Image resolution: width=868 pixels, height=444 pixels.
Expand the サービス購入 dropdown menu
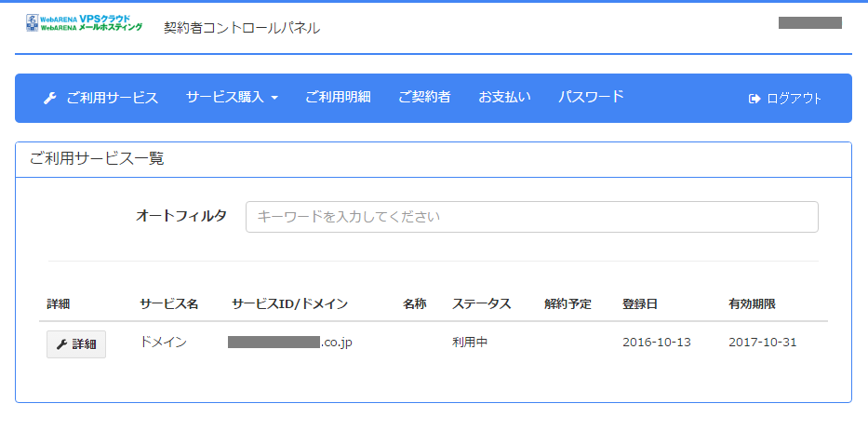(x=232, y=98)
